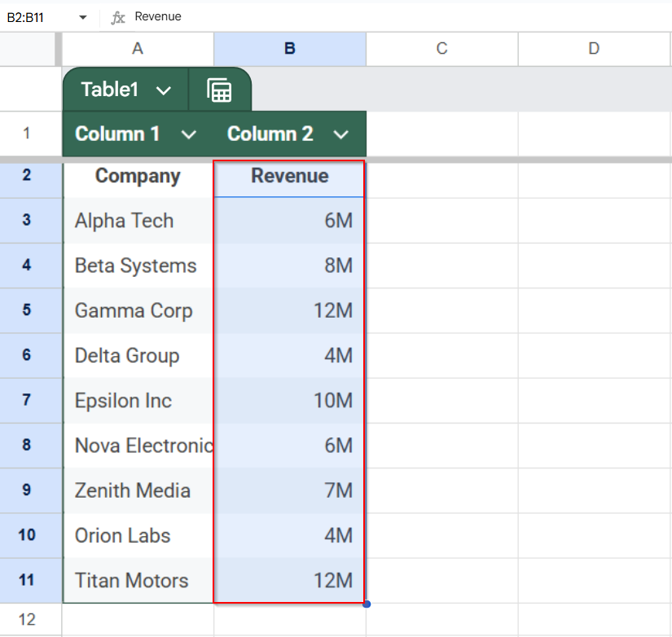Select Titan Motors' 12M revenue cell
This screenshot has width=672, height=637.
290,581
